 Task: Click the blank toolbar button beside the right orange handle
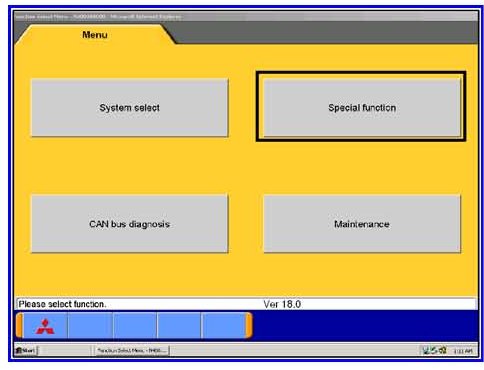[x=224, y=326]
